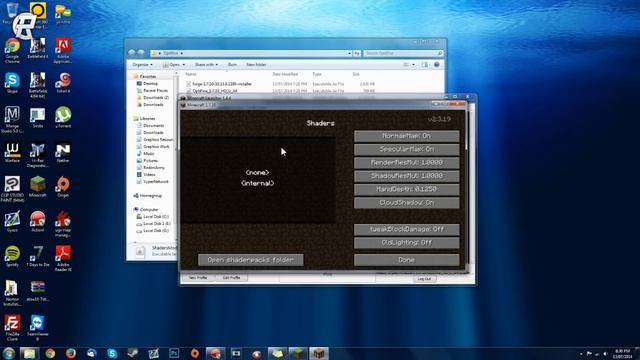Select (none) in the shader list
The height and width of the screenshot is (360, 640).
(x=258, y=173)
